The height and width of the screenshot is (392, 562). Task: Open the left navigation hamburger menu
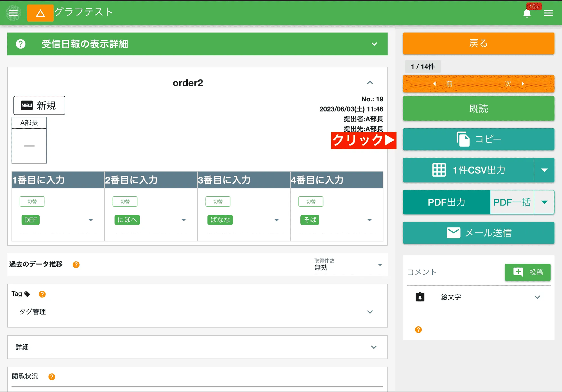point(13,13)
